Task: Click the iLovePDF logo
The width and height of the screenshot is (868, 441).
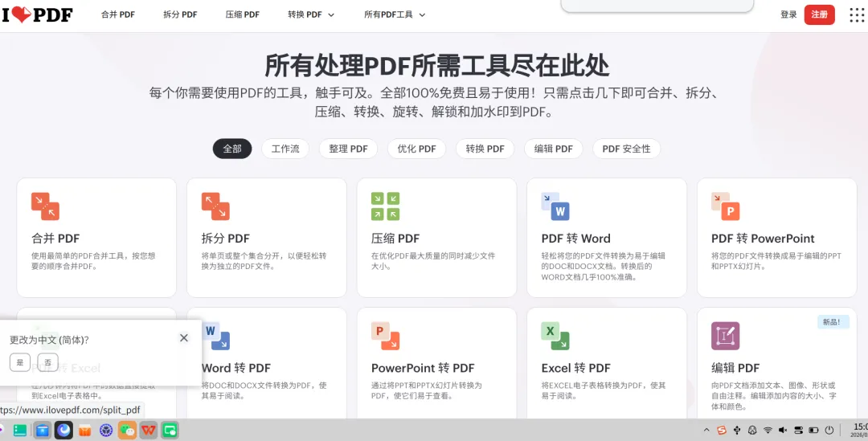Action: point(37,14)
